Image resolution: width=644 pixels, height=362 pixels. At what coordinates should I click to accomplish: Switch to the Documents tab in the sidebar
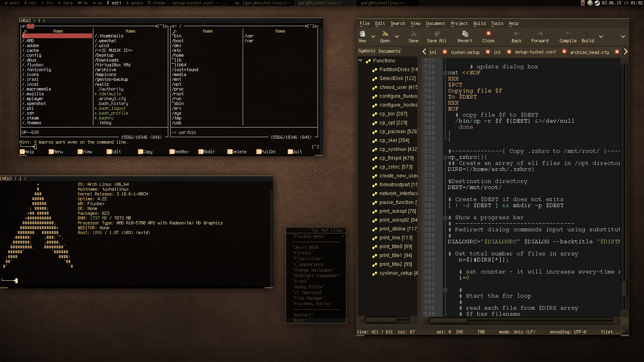click(x=389, y=51)
